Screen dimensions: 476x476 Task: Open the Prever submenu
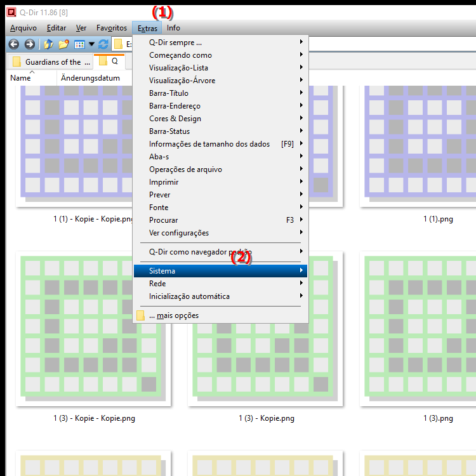click(220, 195)
